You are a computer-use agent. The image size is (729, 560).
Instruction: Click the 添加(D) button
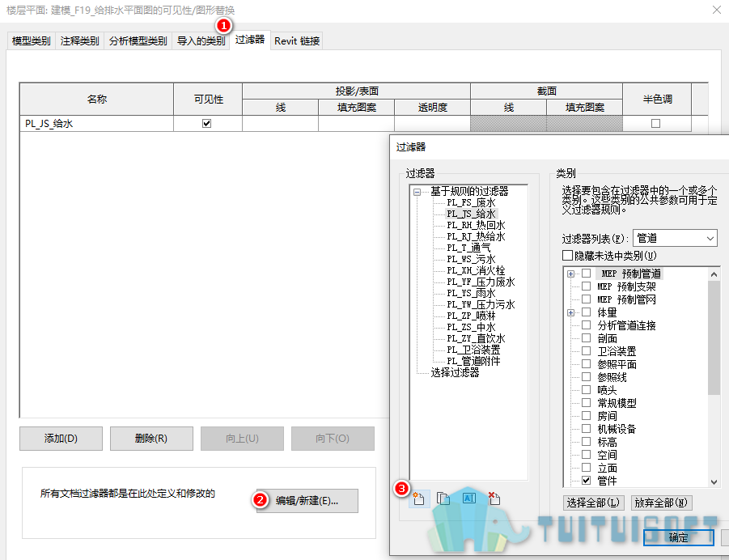(61, 438)
